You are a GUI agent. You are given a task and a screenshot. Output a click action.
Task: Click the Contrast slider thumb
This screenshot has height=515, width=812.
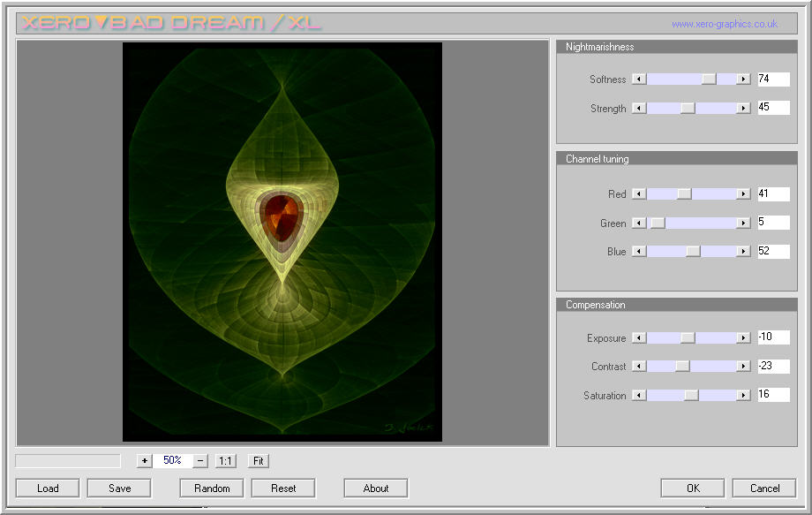tap(682, 367)
